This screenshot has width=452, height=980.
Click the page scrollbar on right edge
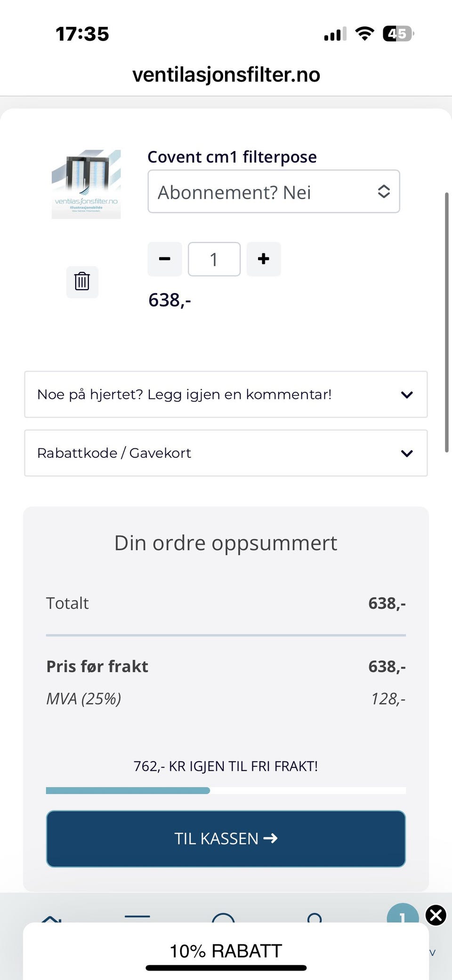pyautogui.click(x=446, y=323)
